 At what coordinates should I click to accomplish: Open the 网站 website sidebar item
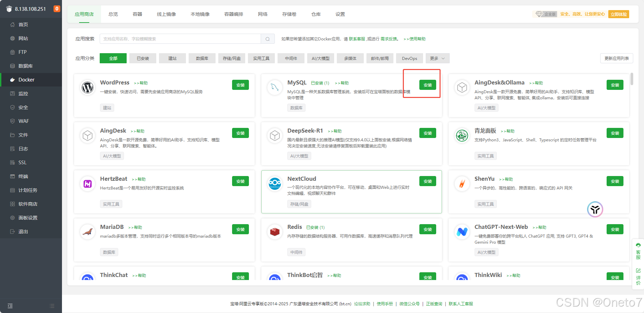pos(31,38)
